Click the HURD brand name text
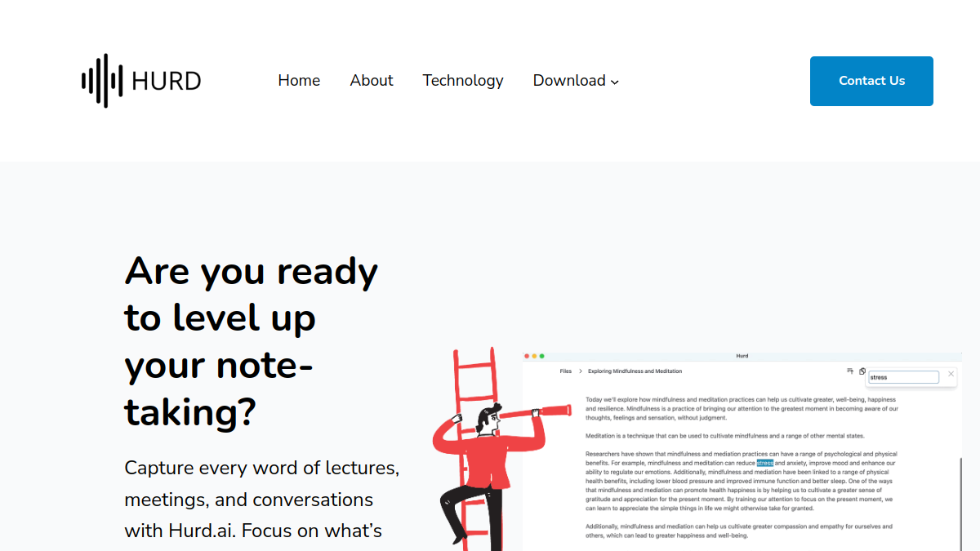This screenshot has height=551, width=980. tap(167, 81)
